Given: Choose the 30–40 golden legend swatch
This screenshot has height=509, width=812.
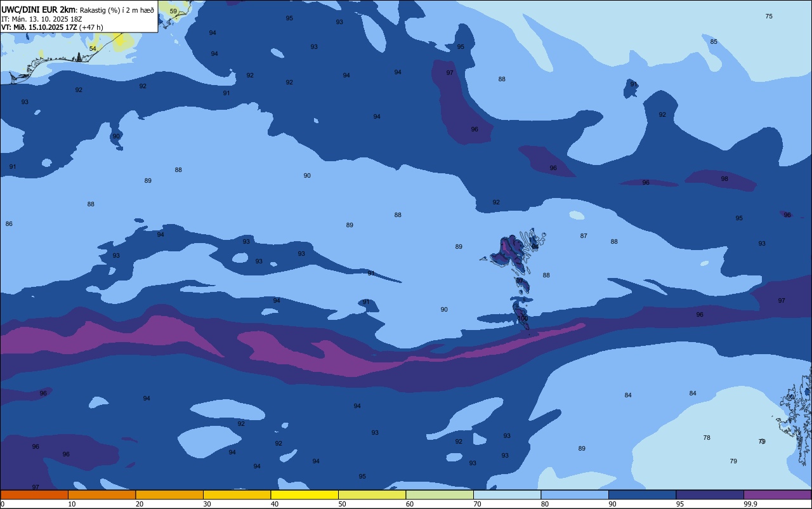Looking at the screenshot, I should coord(237,494).
